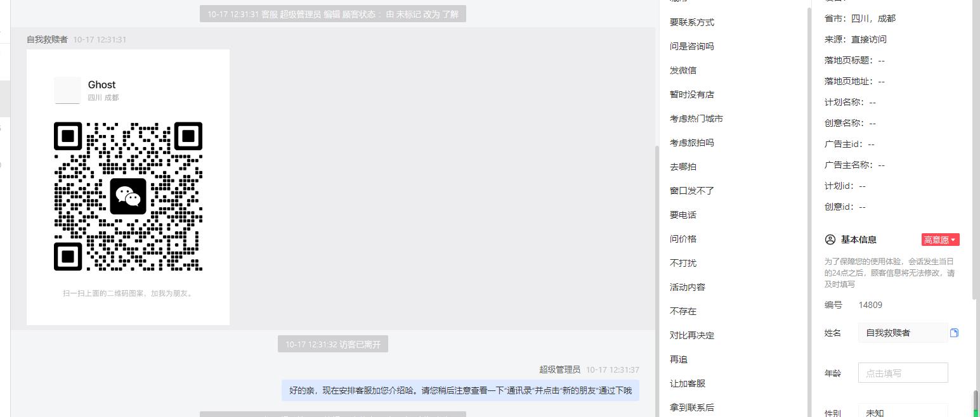Click the 访客已离开 system notice

333,344
